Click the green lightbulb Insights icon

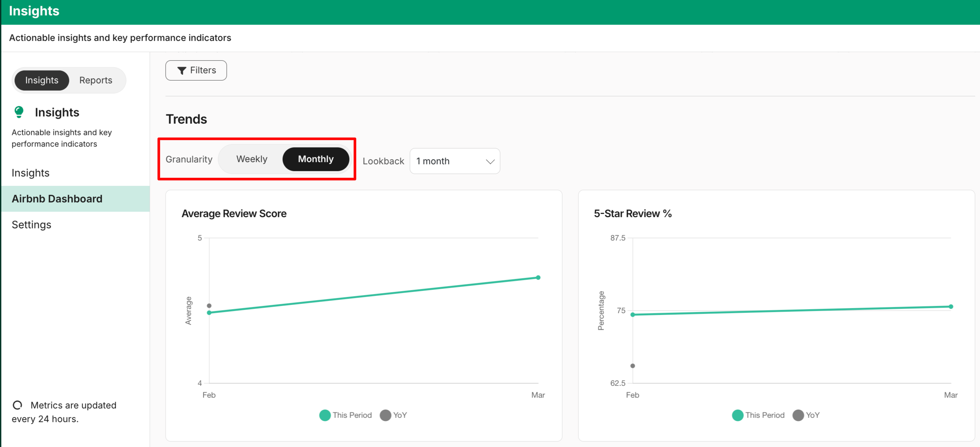pos(19,112)
